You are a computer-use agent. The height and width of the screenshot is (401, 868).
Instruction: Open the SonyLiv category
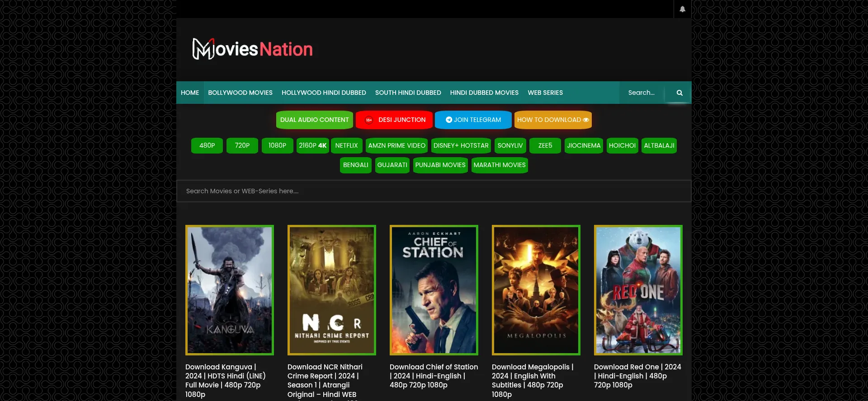point(510,145)
